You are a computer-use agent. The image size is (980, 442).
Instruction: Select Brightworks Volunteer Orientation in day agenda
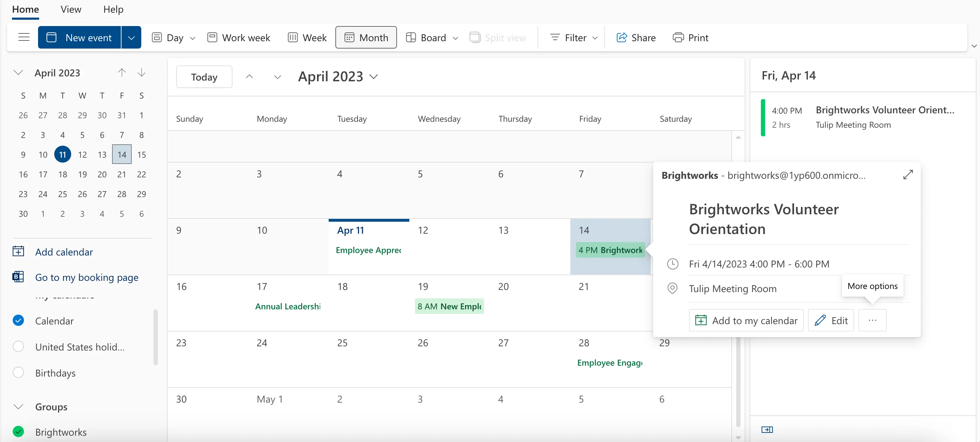click(x=863, y=118)
